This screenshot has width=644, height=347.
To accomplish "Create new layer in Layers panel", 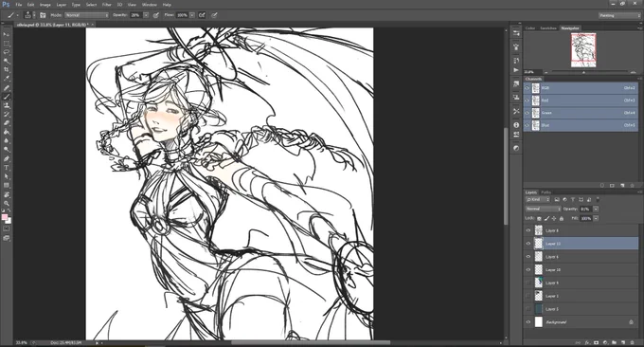I will pos(623,342).
